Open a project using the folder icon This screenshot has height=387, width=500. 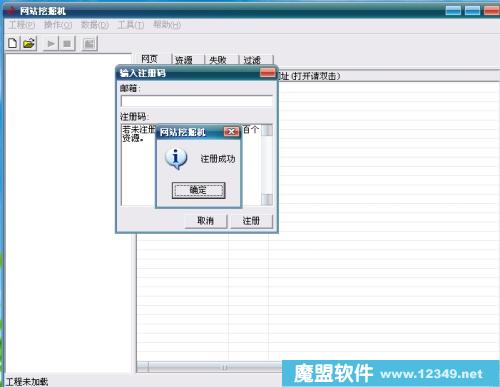click(29, 43)
